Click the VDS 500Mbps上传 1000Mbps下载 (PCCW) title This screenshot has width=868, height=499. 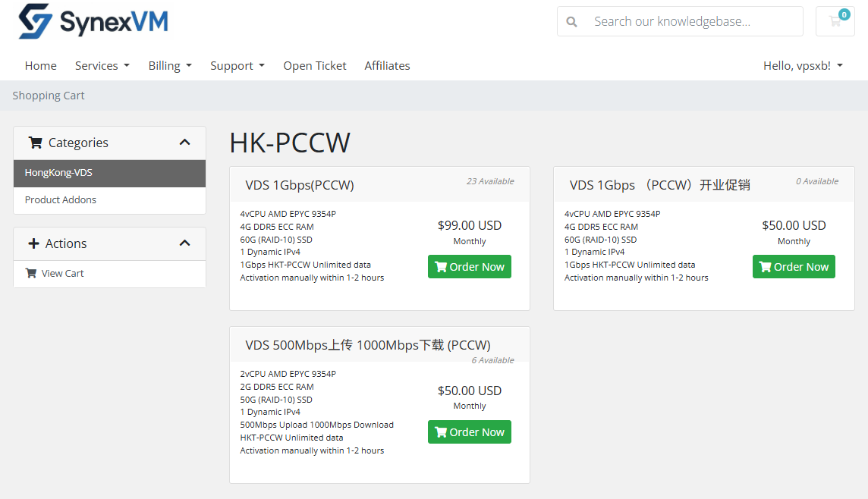click(367, 345)
